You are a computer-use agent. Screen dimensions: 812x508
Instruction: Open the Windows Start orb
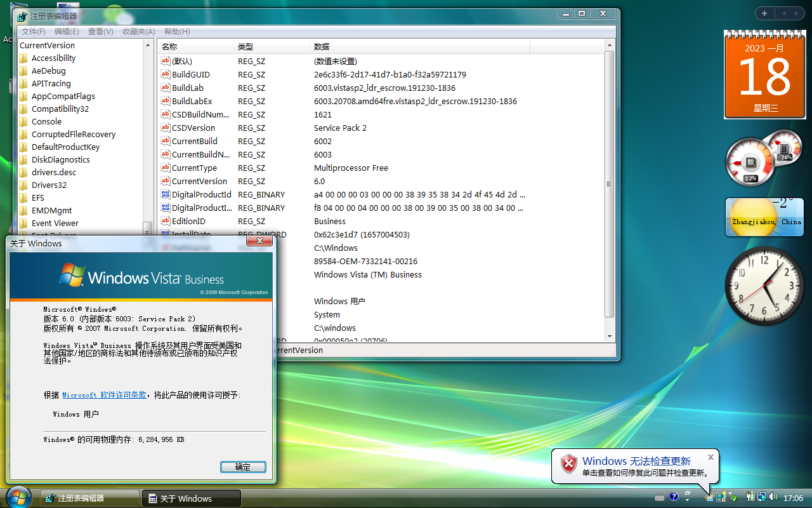tap(18, 497)
